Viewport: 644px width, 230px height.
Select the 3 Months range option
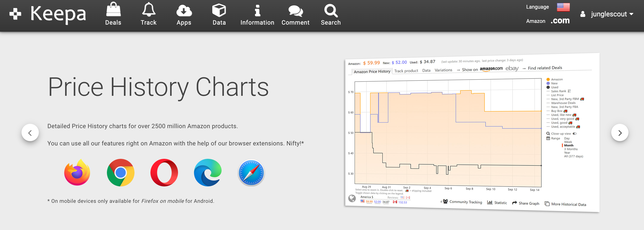(571, 149)
